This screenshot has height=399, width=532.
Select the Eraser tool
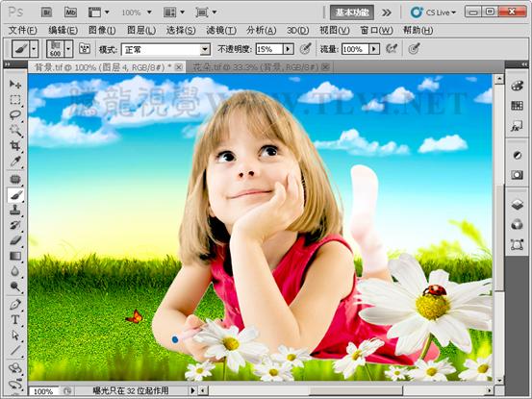(x=15, y=240)
